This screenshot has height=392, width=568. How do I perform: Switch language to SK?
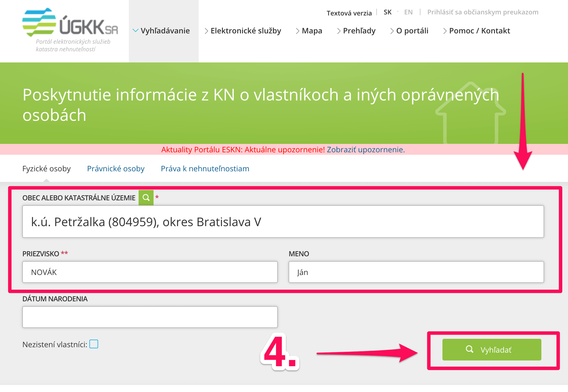pos(388,12)
